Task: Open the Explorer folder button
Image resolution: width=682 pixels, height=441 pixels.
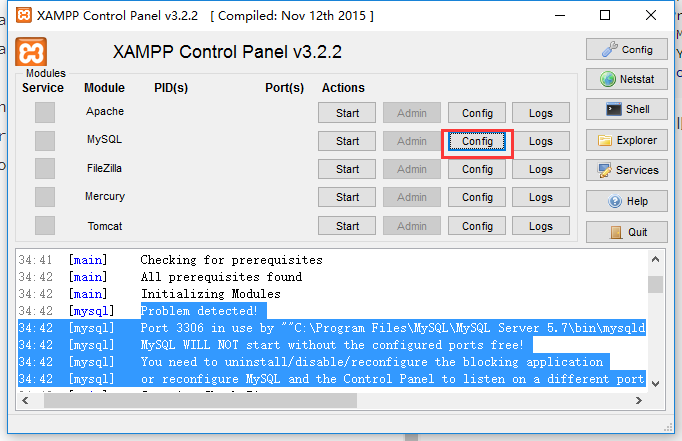Action: pyautogui.click(x=626, y=140)
